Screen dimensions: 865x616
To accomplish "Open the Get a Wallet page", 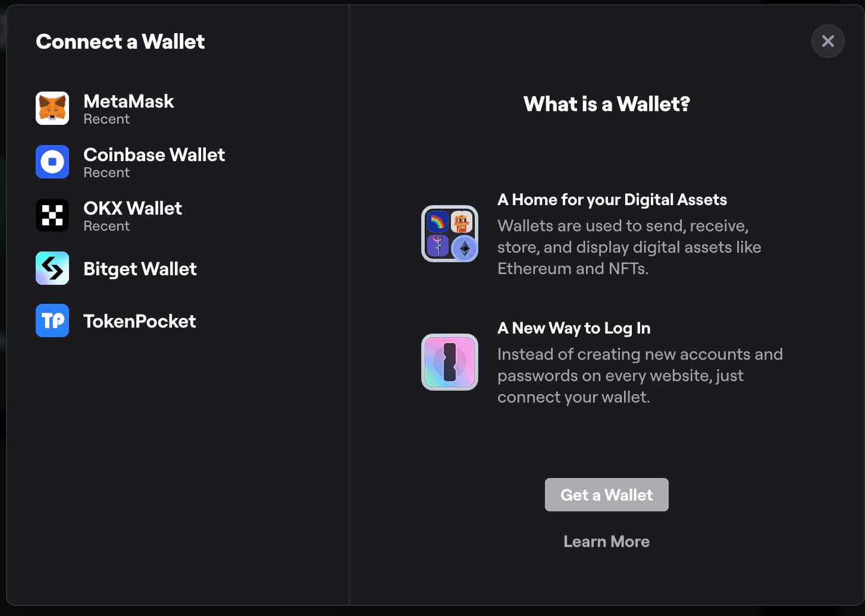I will coord(606,494).
